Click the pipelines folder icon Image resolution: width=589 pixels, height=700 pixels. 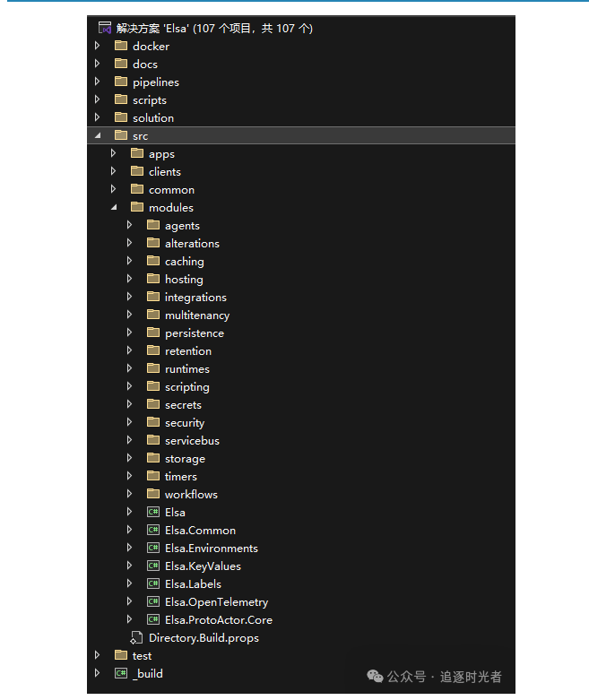point(121,82)
